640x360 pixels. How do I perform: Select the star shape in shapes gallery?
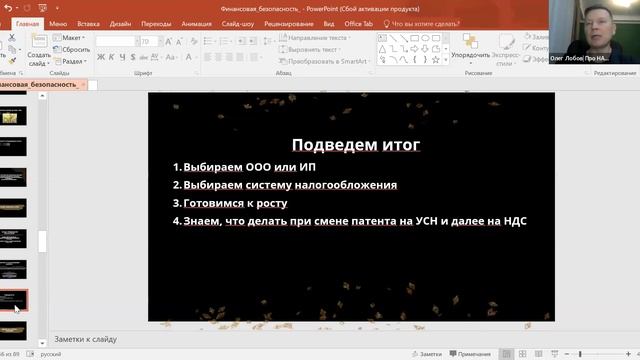click(x=436, y=60)
